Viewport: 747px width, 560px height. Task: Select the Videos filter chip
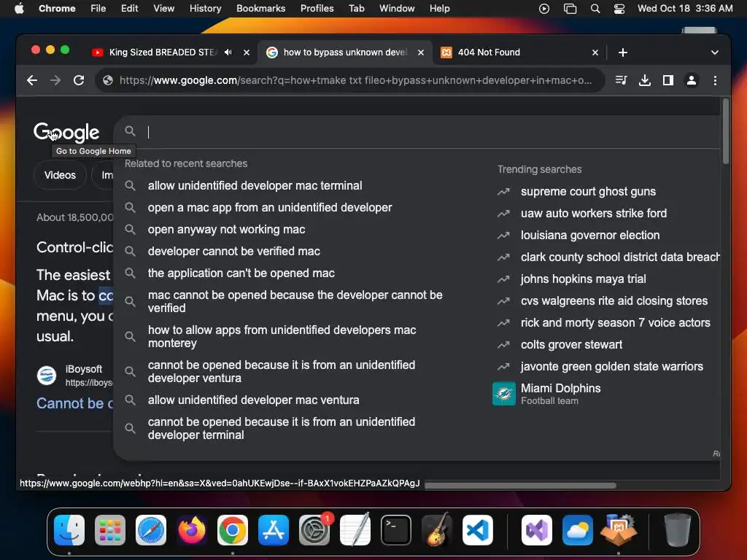tap(60, 175)
